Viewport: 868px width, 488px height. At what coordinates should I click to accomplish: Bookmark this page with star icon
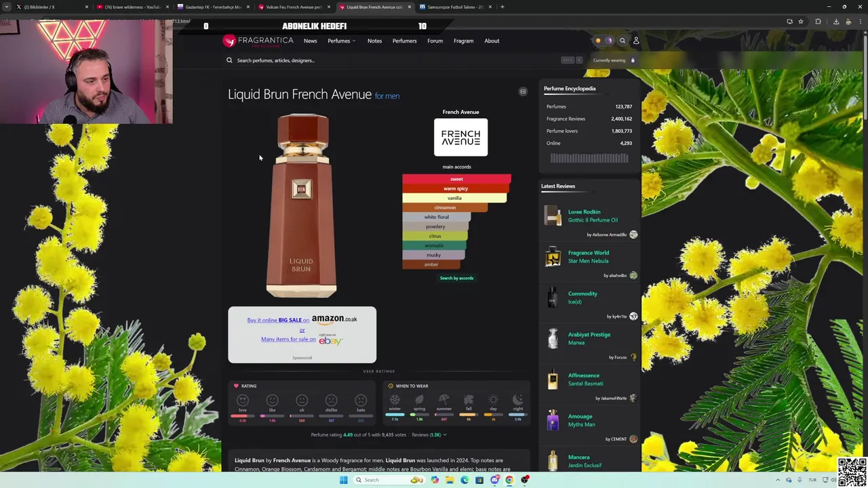click(x=801, y=21)
